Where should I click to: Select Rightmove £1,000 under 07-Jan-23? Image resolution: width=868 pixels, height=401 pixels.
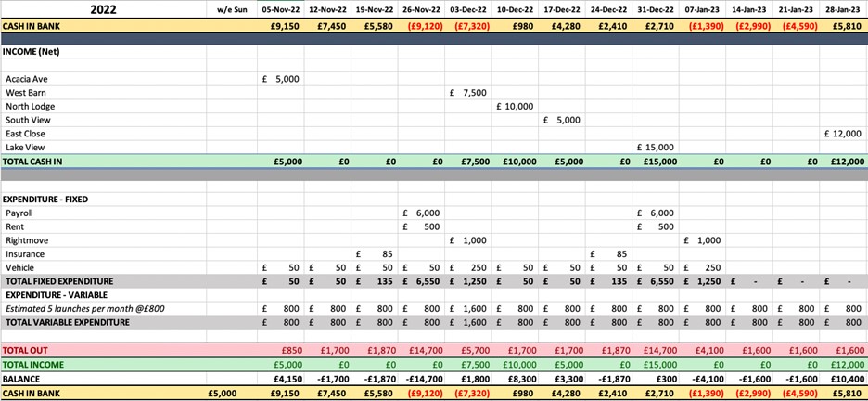(x=702, y=240)
